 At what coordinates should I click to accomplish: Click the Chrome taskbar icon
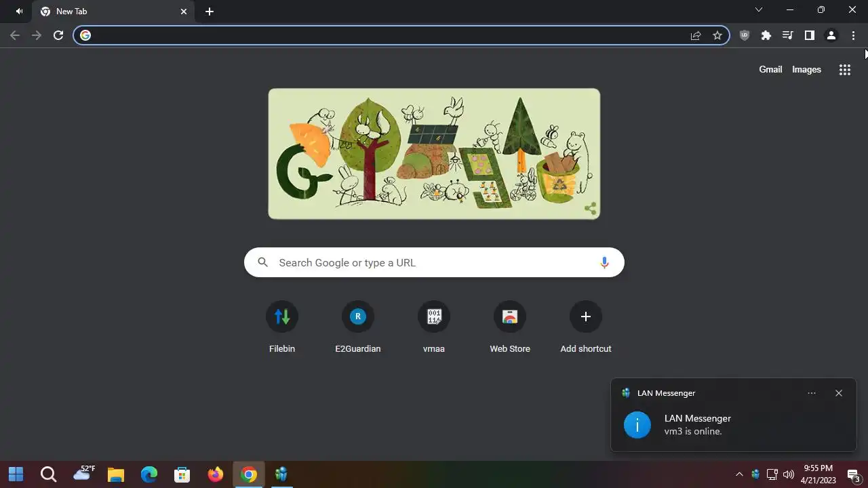point(249,474)
